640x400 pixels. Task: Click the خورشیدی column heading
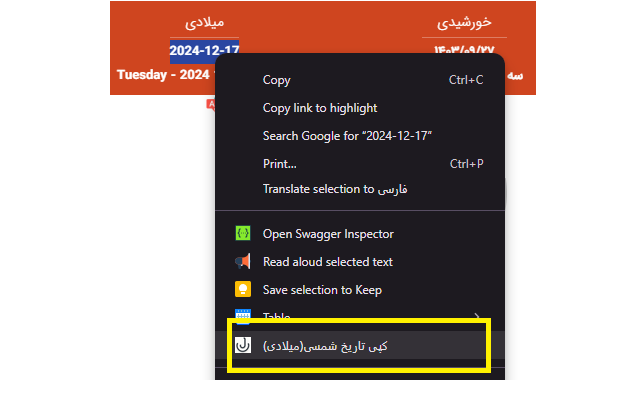coord(464,22)
